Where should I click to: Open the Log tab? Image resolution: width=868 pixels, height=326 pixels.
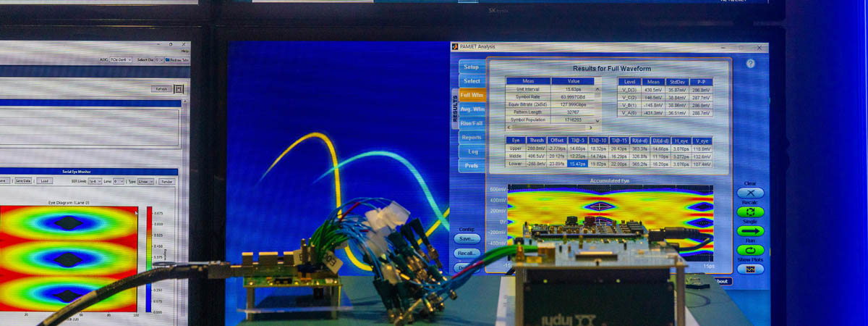point(471,151)
